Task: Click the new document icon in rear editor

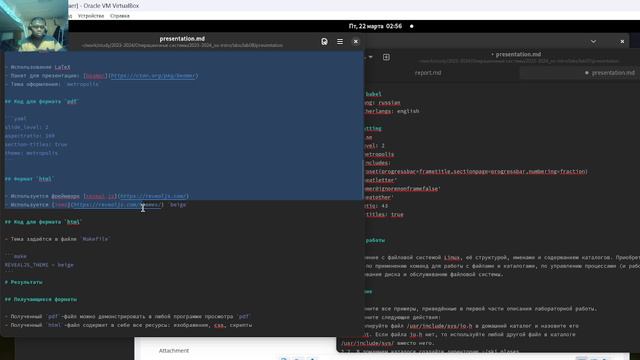Action: [x=386, y=57]
